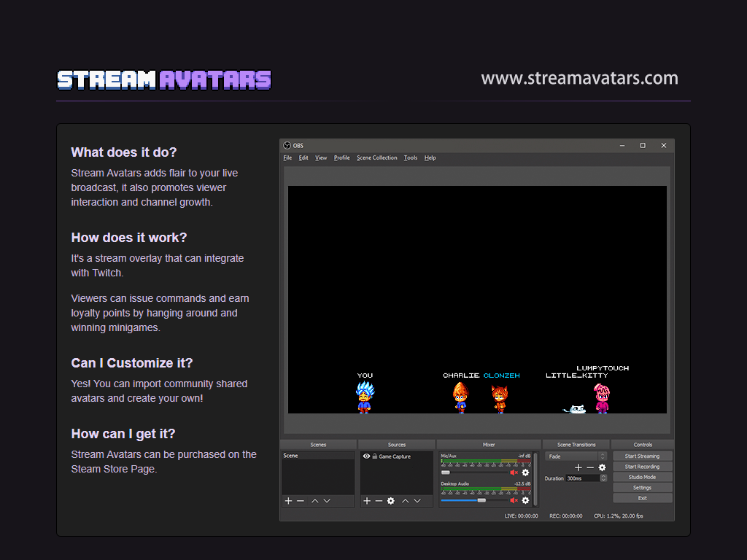Click the Stream Avatars pixel logo
This screenshot has height=560, width=747.
click(164, 80)
